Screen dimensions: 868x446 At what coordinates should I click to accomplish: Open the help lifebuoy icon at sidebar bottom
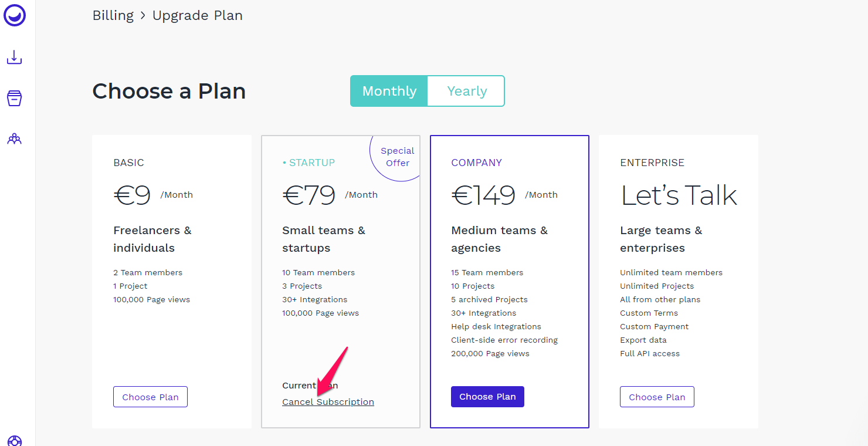click(15, 441)
